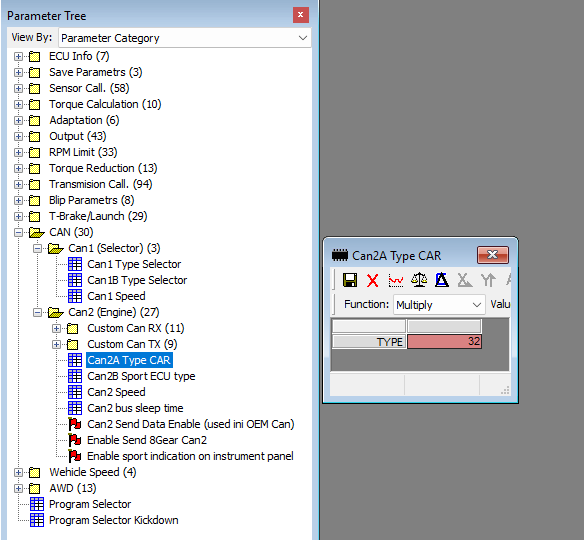
Task: Toggle Enable Send 8Gear Can2 flag
Action: [75, 440]
